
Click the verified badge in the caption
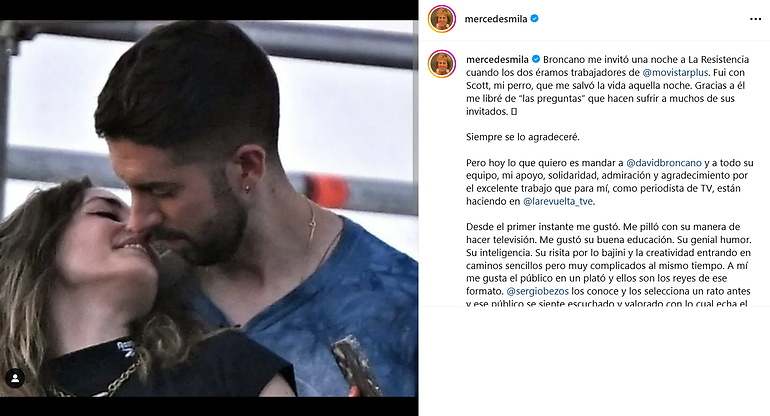(x=536, y=59)
